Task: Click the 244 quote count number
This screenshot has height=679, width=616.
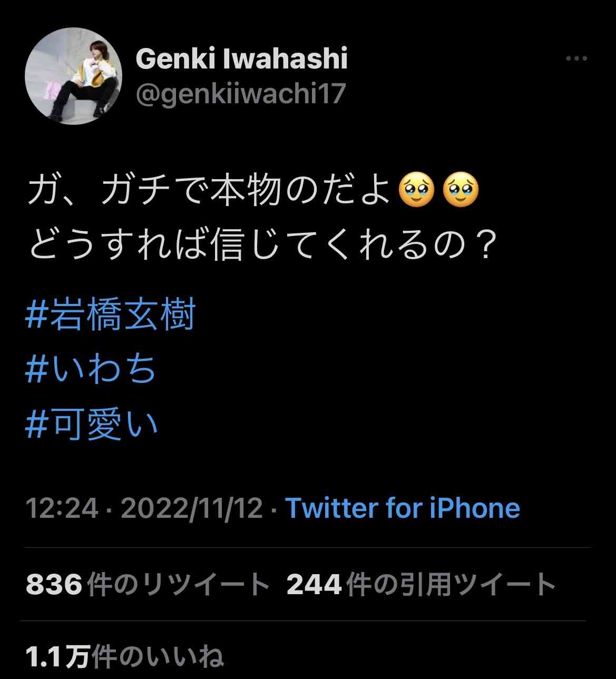Action: click(x=315, y=584)
